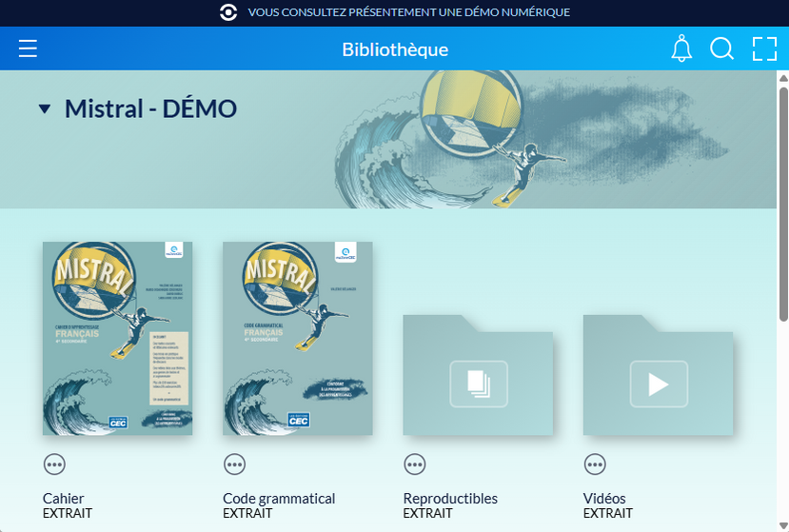Open the search magnifier

pos(722,49)
